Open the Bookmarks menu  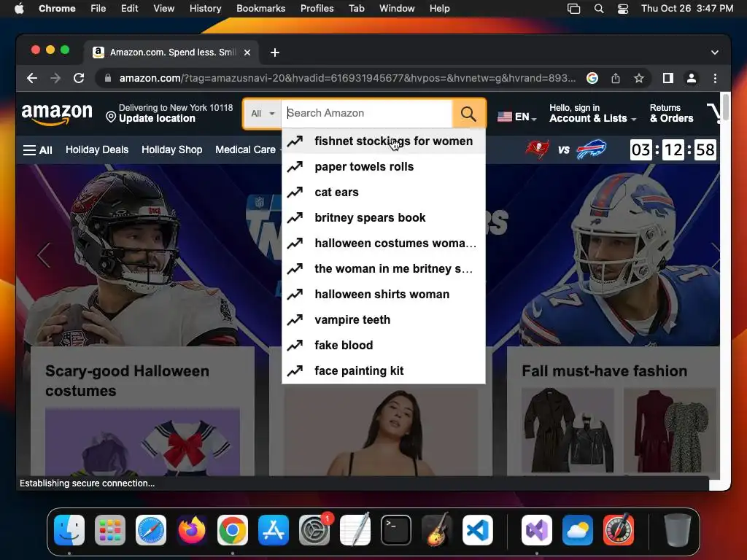(x=260, y=9)
